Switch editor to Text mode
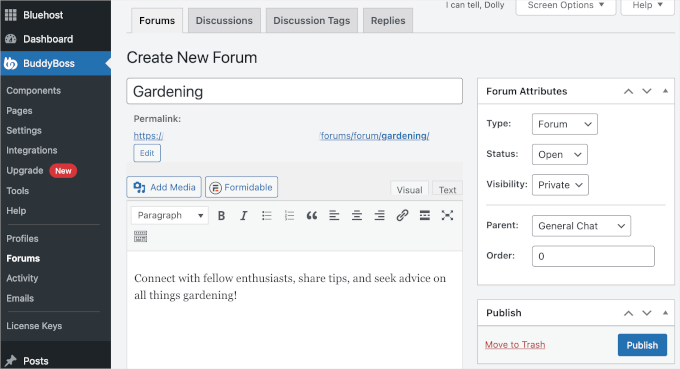The image size is (680, 369). [447, 190]
